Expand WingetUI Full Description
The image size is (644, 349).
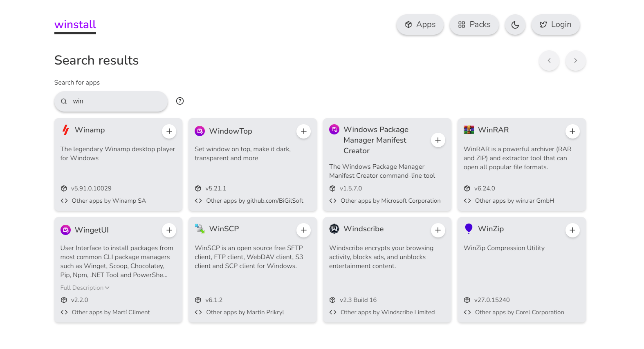(85, 288)
